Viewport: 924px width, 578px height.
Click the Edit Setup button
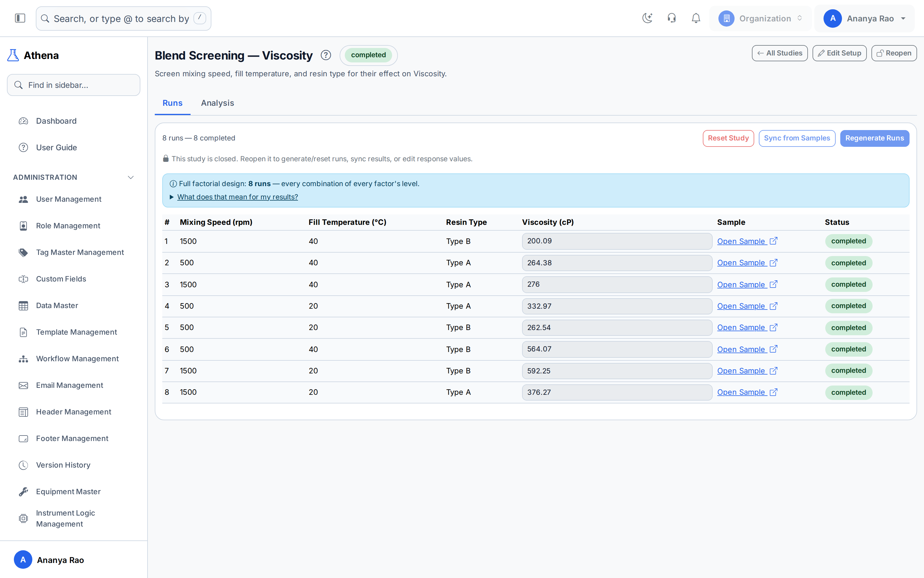click(839, 53)
